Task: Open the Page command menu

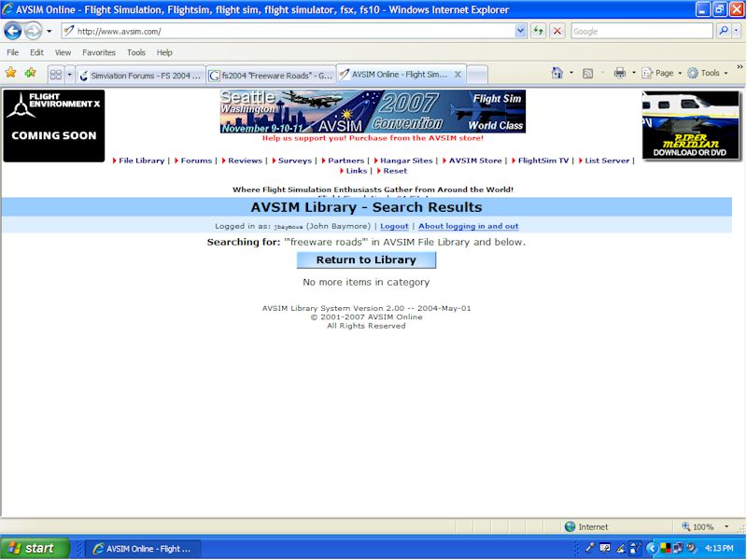Action: [x=662, y=73]
